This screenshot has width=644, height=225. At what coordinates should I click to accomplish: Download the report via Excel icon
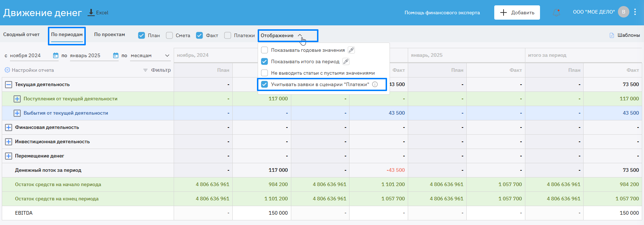tap(91, 12)
